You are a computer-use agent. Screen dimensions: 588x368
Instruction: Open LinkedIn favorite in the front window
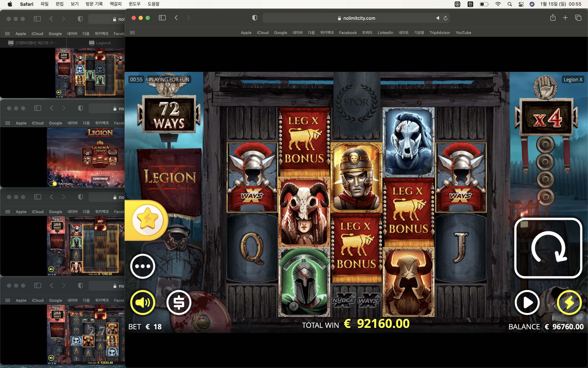coord(385,33)
